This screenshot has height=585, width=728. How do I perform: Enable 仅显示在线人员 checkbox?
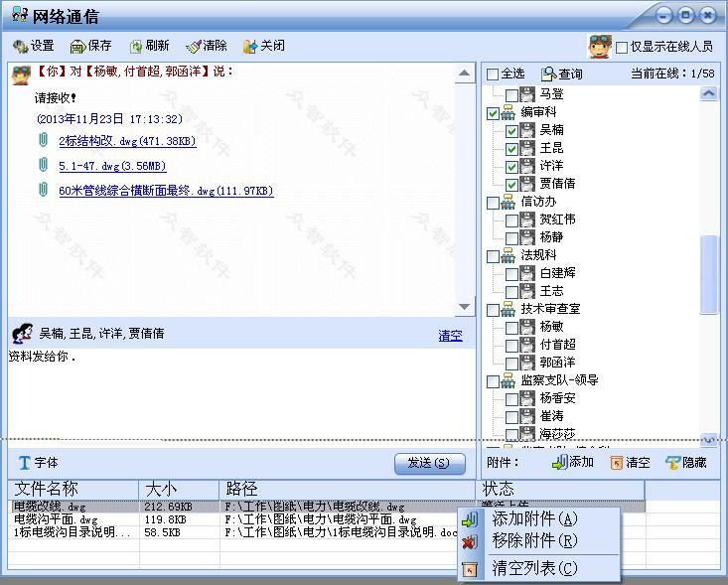tap(622, 47)
